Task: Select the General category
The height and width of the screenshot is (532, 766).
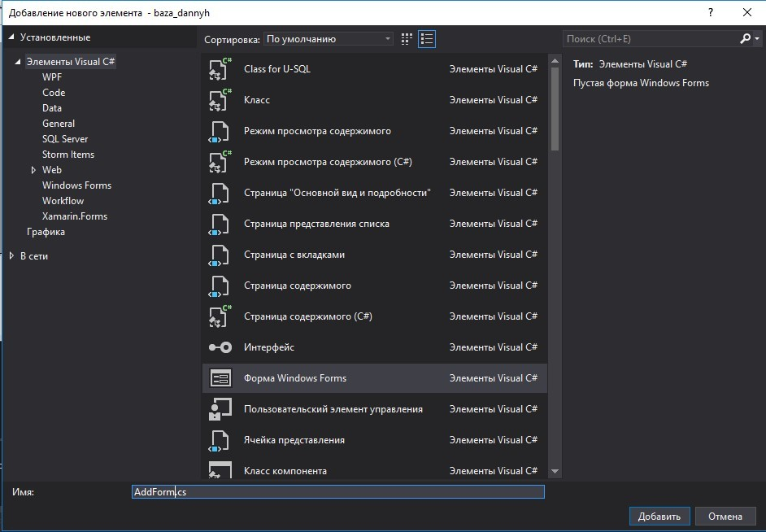Action: click(x=59, y=124)
